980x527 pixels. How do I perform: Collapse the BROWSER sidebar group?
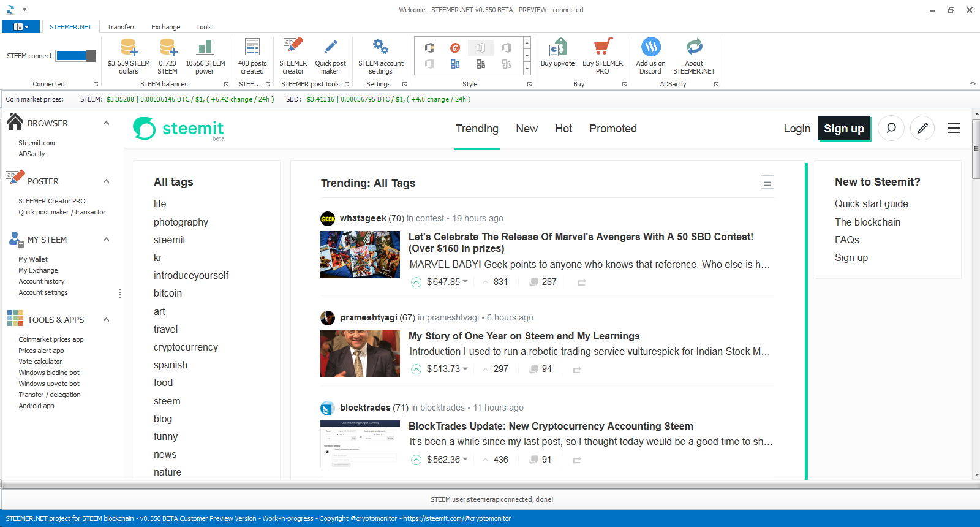[x=106, y=123]
